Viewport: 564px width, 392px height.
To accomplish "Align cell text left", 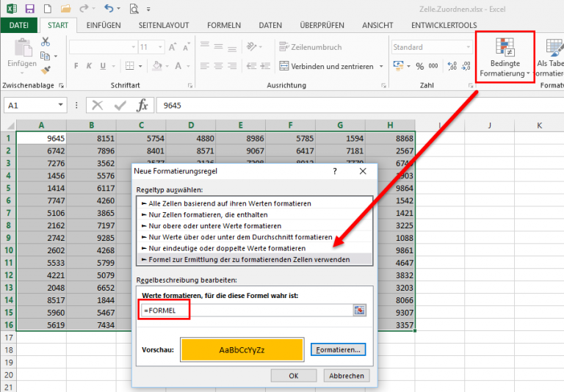I will pyautogui.click(x=205, y=66).
